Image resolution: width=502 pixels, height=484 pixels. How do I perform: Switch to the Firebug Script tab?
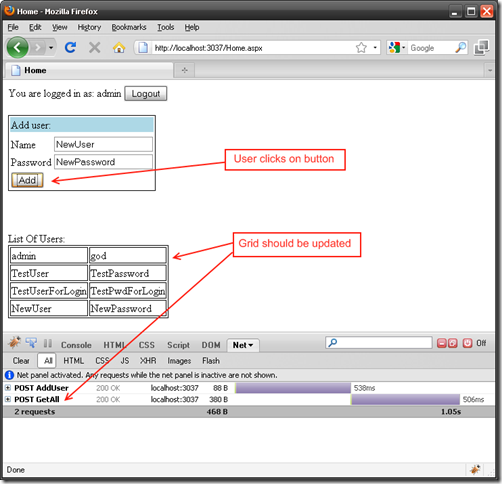tap(178, 345)
